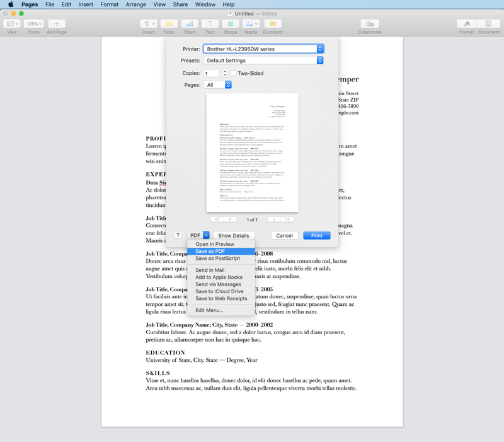This screenshot has height=442, width=504.
Task: Click the PDF button label
Action: tap(195, 235)
